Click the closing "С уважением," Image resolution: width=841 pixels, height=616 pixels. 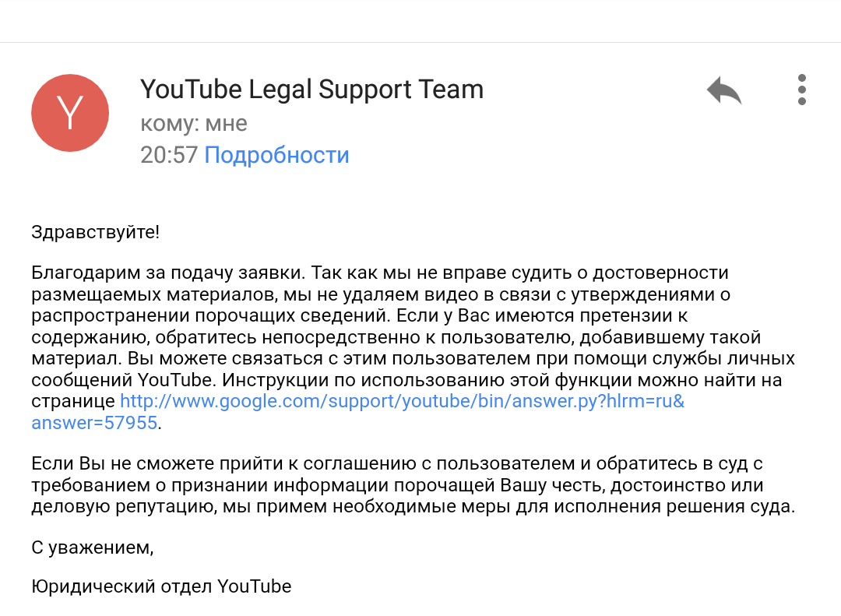pos(92,547)
